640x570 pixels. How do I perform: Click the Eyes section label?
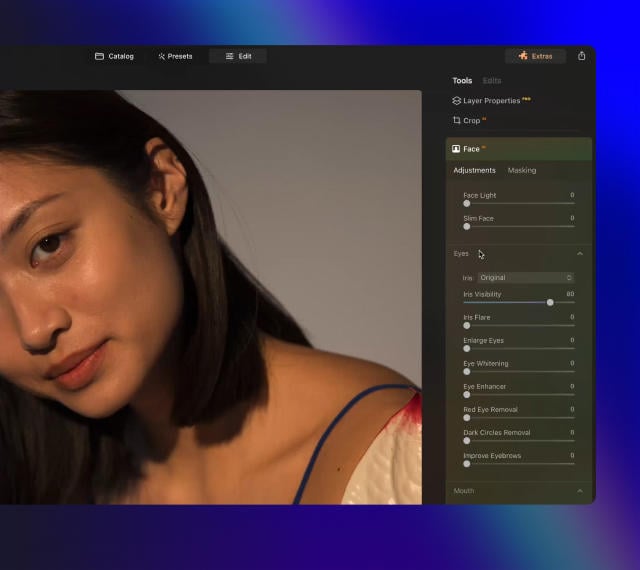[461, 254]
